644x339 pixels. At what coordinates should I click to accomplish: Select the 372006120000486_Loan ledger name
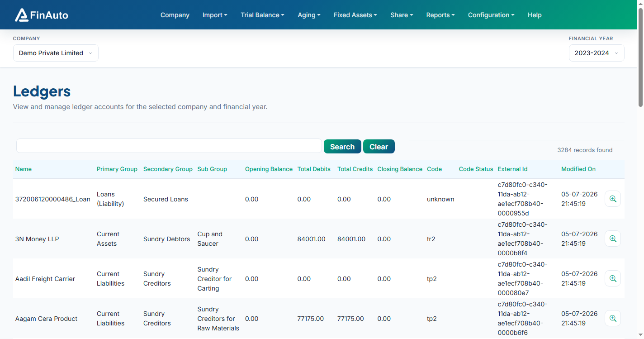tap(53, 199)
